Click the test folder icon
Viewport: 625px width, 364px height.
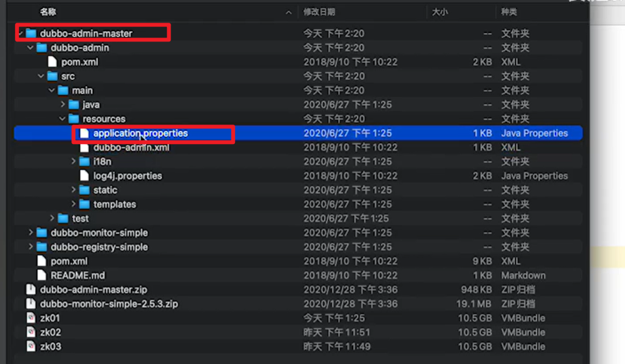click(63, 219)
